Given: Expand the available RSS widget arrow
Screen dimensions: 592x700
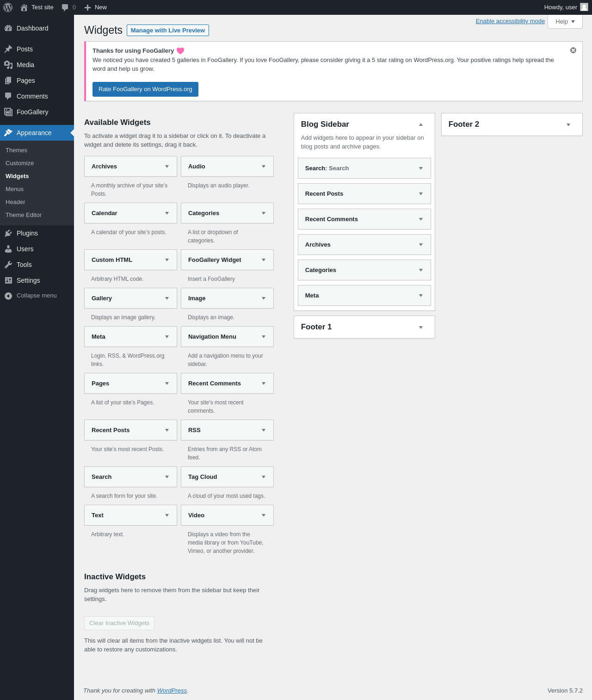Looking at the screenshot, I should tap(264, 430).
